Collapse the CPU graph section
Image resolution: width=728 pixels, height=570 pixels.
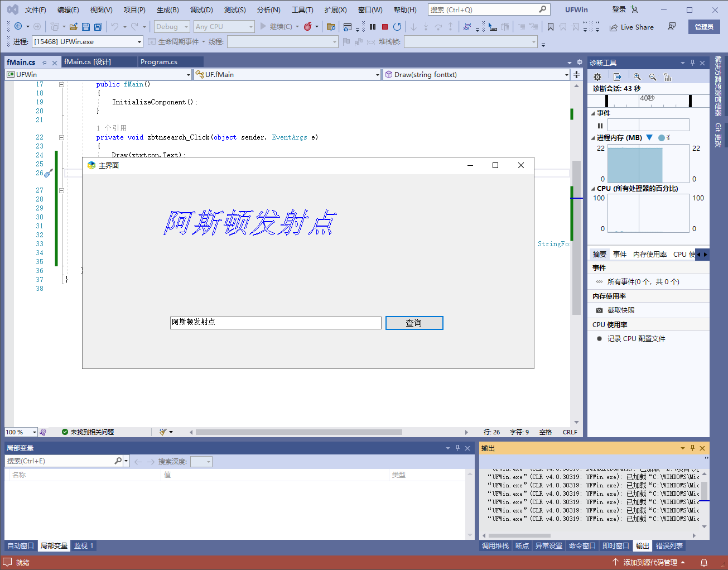(593, 189)
